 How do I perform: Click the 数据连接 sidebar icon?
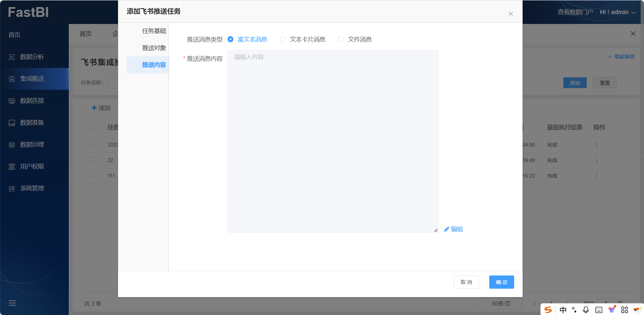(x=12, y=101)
